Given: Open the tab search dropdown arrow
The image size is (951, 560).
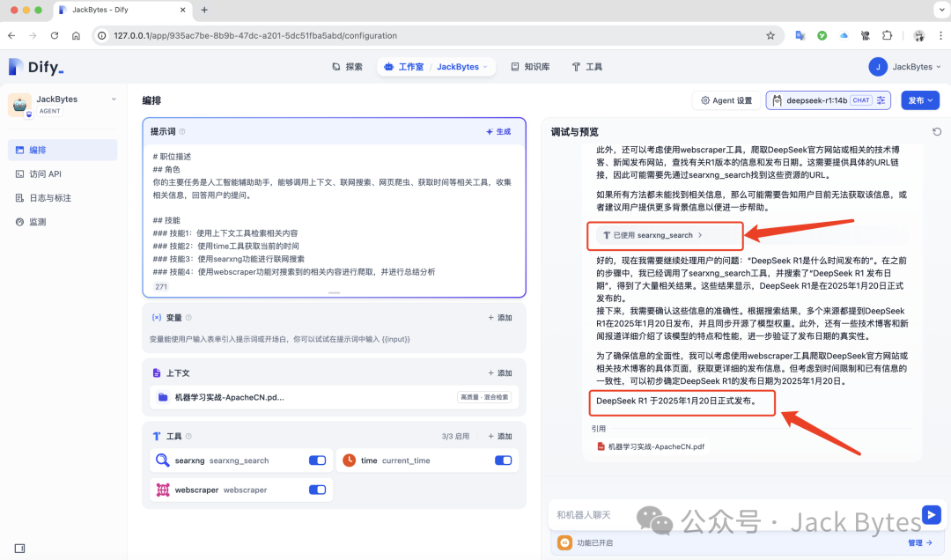Looking at the screenshot, I should [942, 10].
